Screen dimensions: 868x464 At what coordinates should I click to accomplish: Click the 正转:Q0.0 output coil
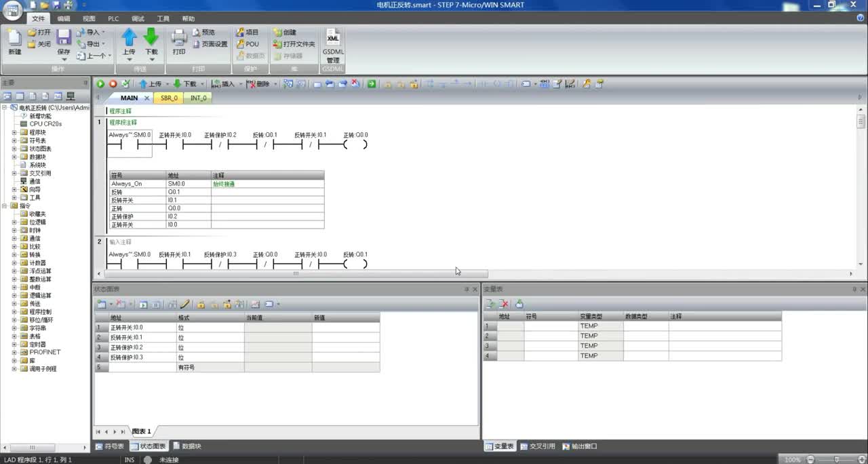[x=355, y=143]
